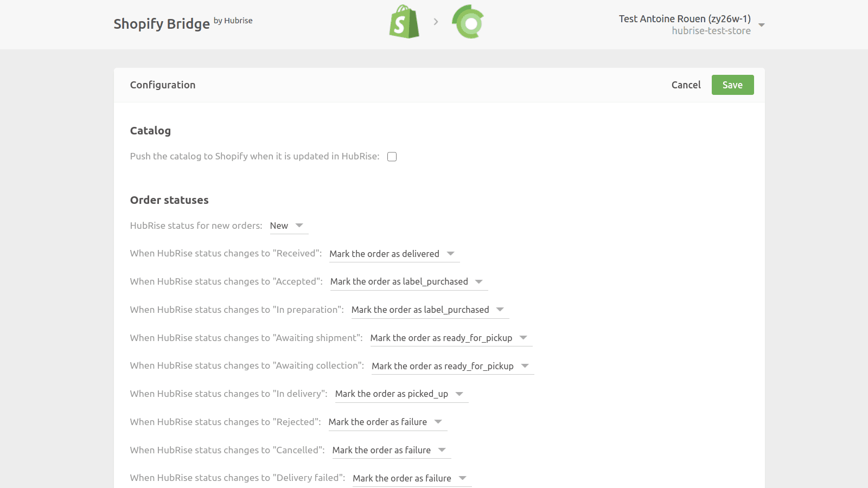Click the Shopify bag logo icon
Image resolution: width=868 pixels, height=488 pixels.
click(404, 22)
